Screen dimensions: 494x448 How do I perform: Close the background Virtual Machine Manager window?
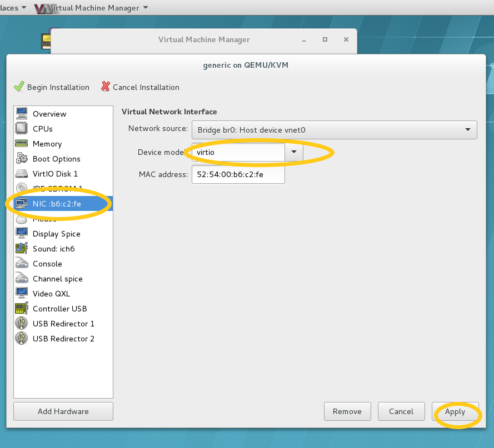(x=346, y=39)
